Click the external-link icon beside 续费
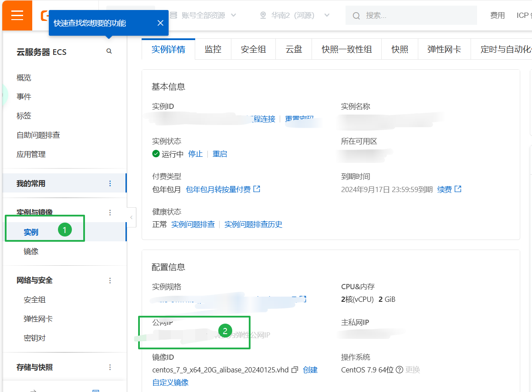Image resolution: width=532 pixels, height=392 pixels. (458, 189)
